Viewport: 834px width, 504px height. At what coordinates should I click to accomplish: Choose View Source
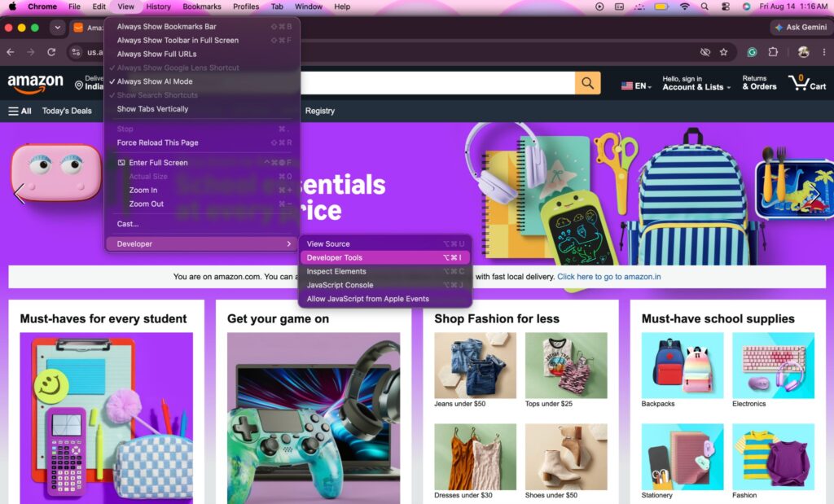point(384,244)
